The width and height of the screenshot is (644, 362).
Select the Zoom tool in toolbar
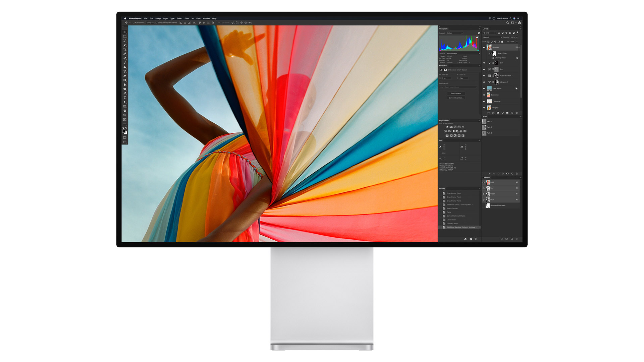125,115
